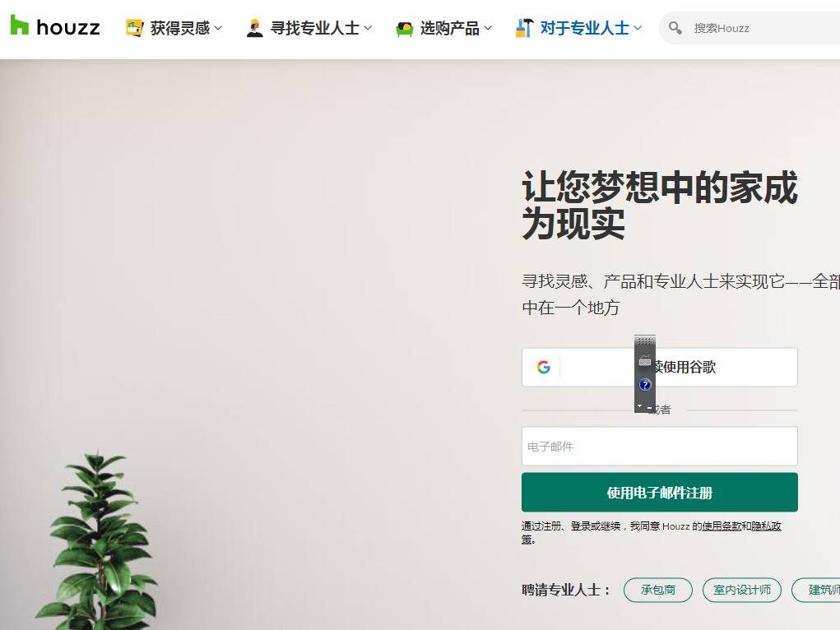Minimize the floating language bar

tap(650, 408)
